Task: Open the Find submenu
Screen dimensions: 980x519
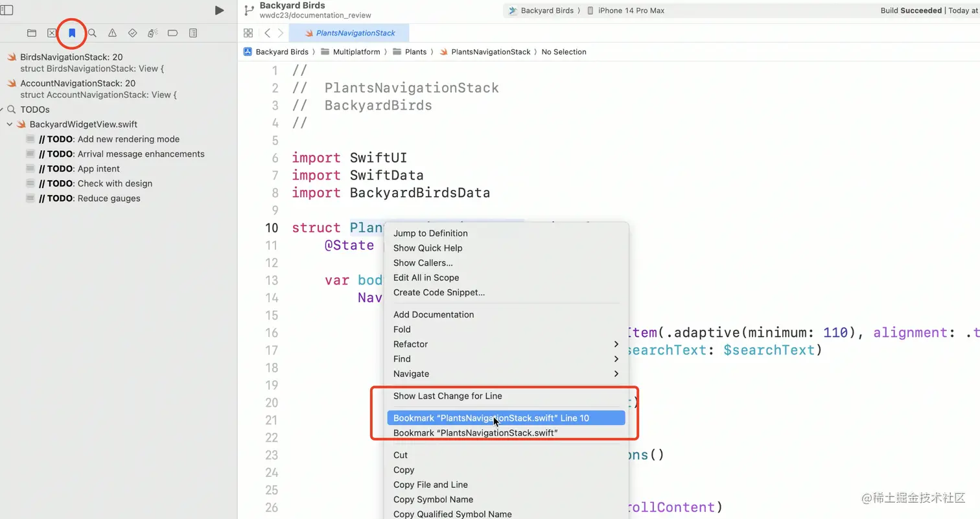Action: coord(506,359)
